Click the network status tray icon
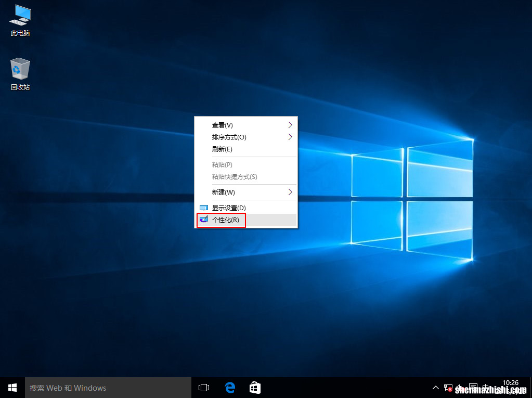This screenshot has height=398, width=532. tap(448, 388)
